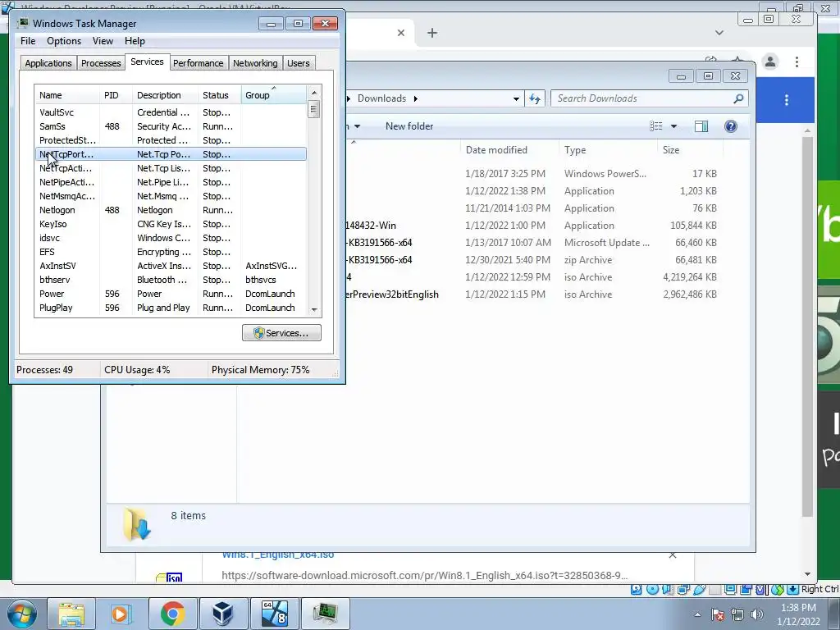
Task: Open the Help menu in Task Manager
Action: pos(135,41)
